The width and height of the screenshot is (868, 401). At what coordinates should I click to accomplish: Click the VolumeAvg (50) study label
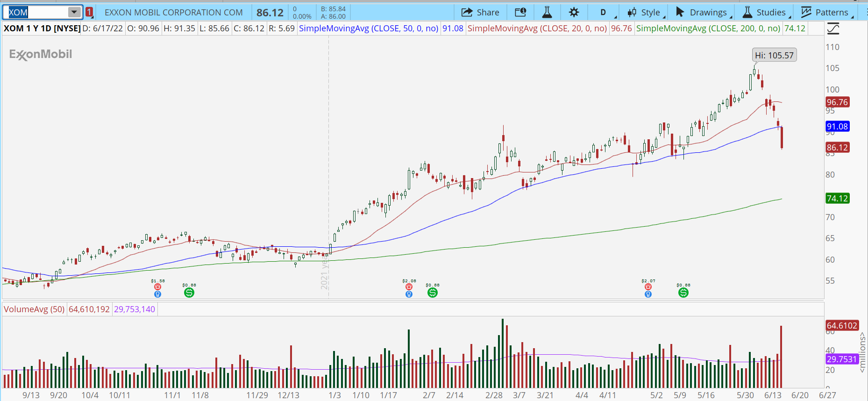pyautogui.click(x=34, y=309)
